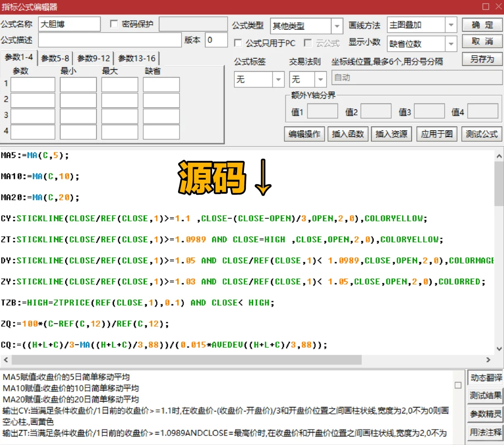This screenshot has height=445, width=504.
Task: Click 另存为 to save formula as
Action: click(x=482, y=59)
